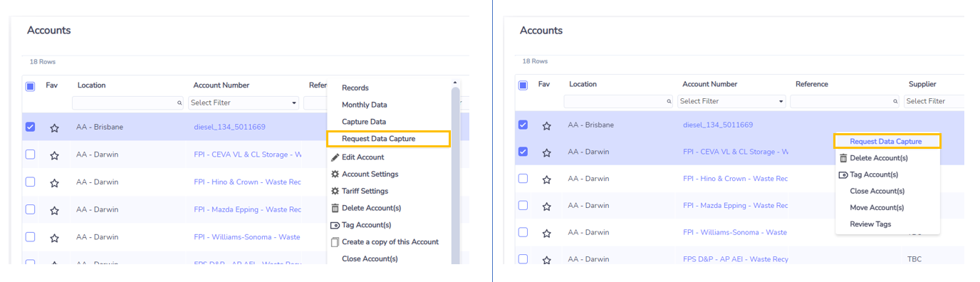Viewport: 980px width, 282px height.
Task: Expand the Account Number Select Filter beside the Reference field
Action: point(731,102)
